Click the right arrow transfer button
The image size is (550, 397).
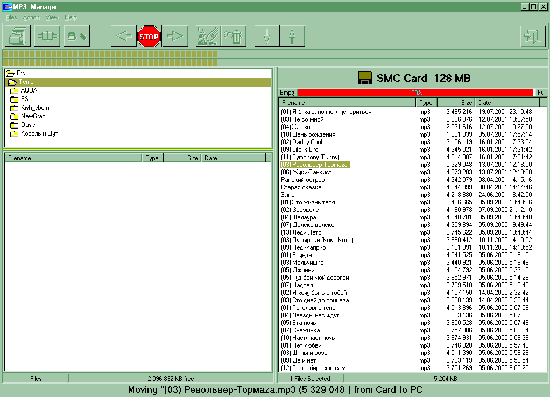click(175, 36)
